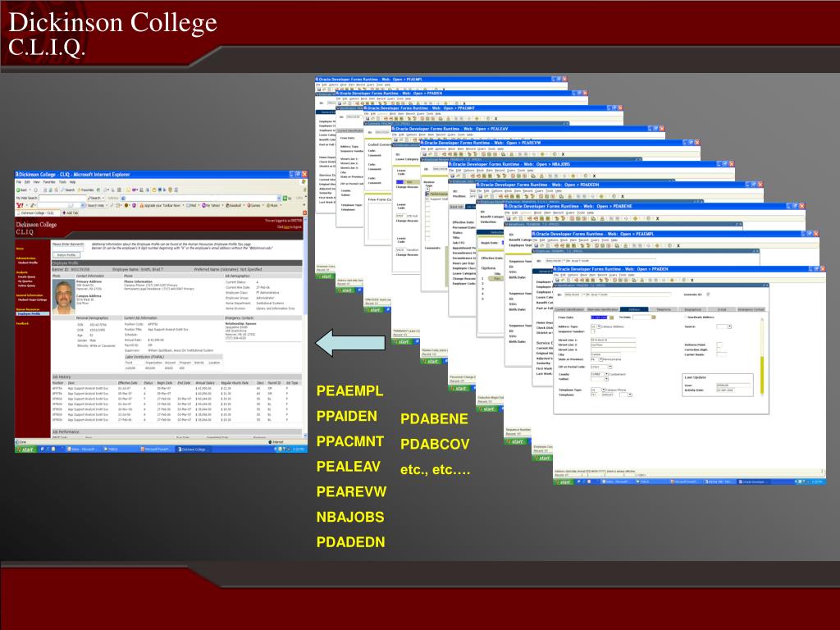Switch to E-mail tab in PPAIDEN
The image size is (840, 630).
click(x=722, y=309)
